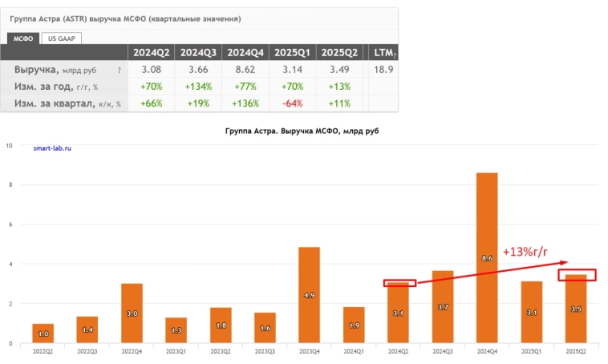Click revenue value 3.49

coord(339,70)
